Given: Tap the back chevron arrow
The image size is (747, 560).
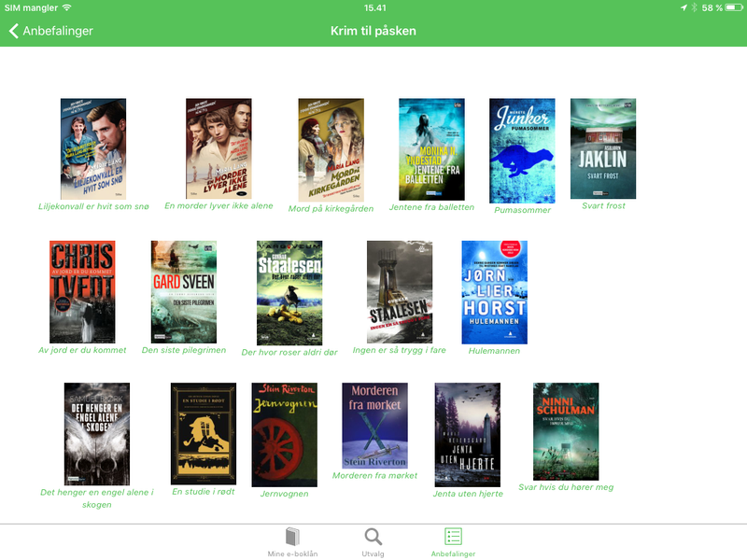Looking at the screenshot, I should coord(14,31).
